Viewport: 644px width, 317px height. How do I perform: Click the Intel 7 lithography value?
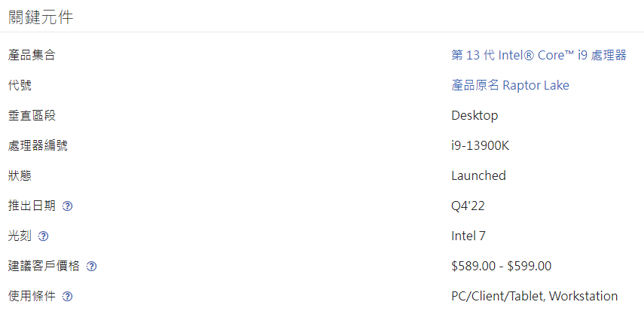coord(469,236)
